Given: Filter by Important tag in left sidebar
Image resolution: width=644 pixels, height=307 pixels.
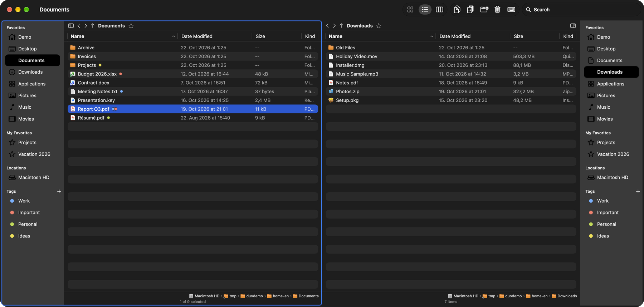Looking at the screenshot, I should [33, 213].
